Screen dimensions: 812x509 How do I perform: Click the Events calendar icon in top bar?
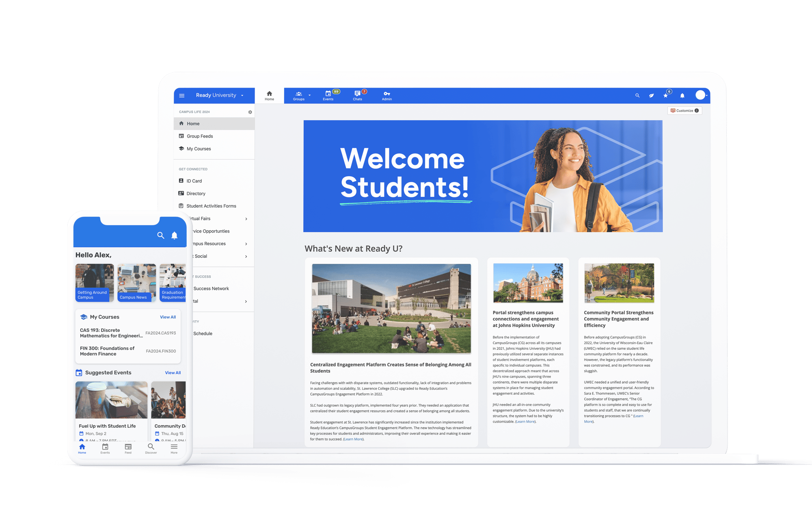328,94
